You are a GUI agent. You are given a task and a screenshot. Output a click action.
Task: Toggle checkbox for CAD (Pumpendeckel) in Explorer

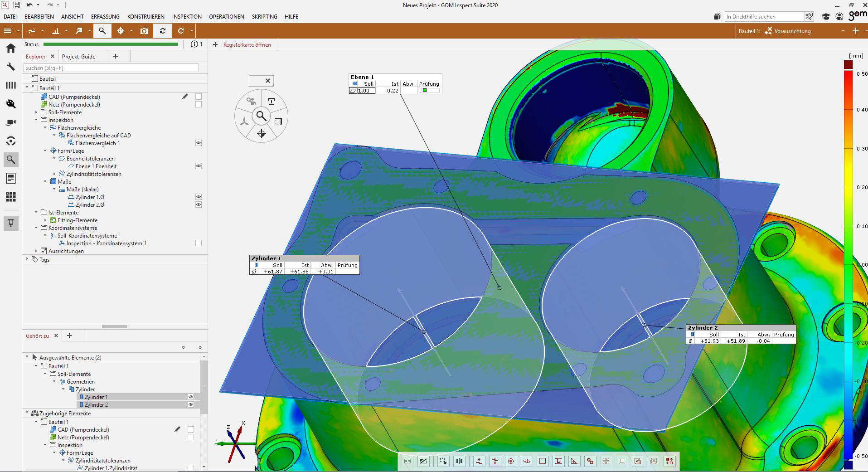point(199,97)
